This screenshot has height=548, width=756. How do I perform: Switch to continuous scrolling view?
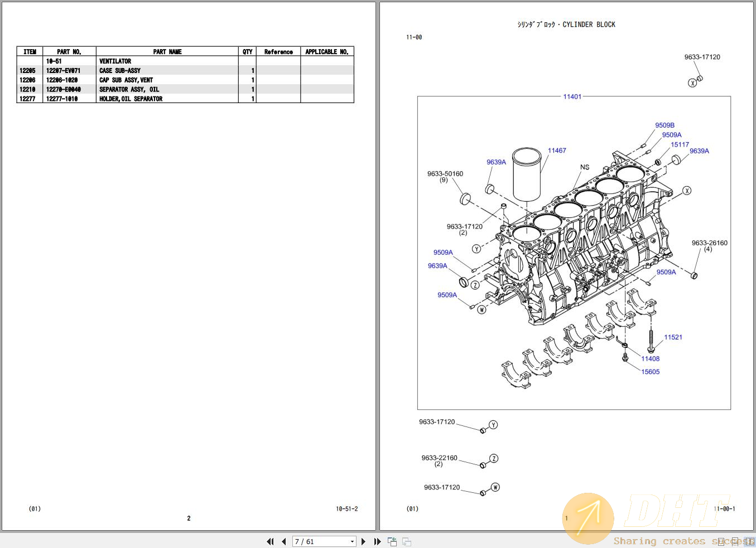tap(735, 541)
